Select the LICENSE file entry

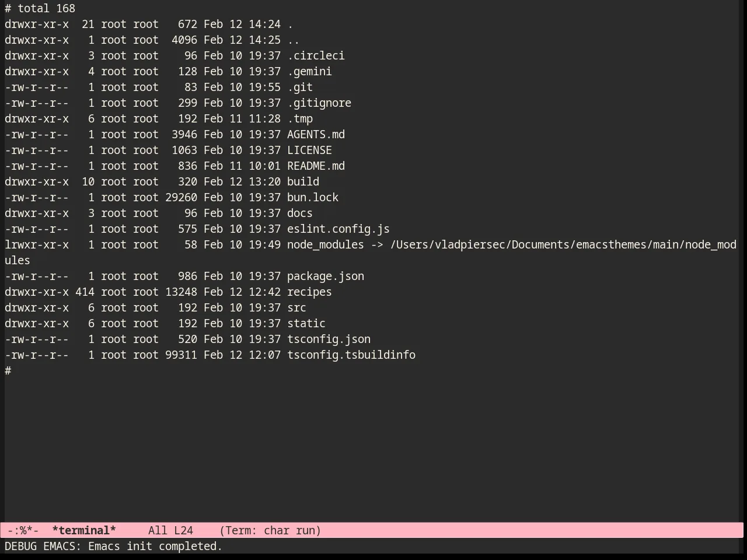(309, 150)
